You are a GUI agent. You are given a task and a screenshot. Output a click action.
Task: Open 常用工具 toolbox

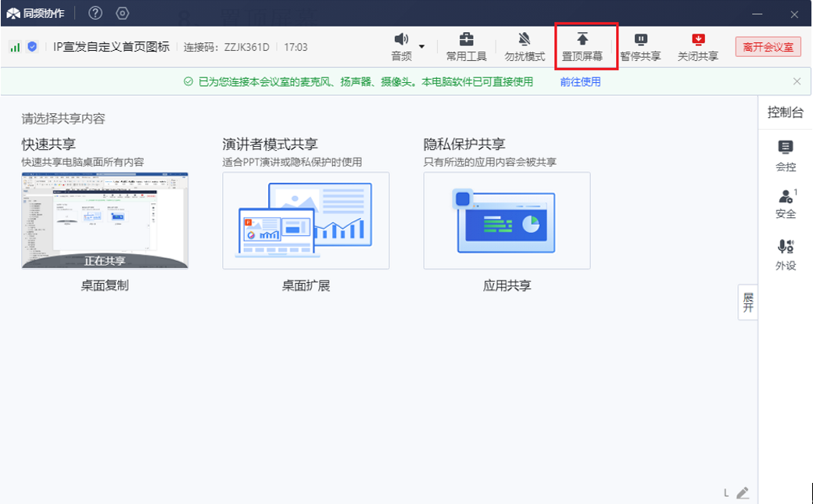pyautogui.click(x=466, y=41)
